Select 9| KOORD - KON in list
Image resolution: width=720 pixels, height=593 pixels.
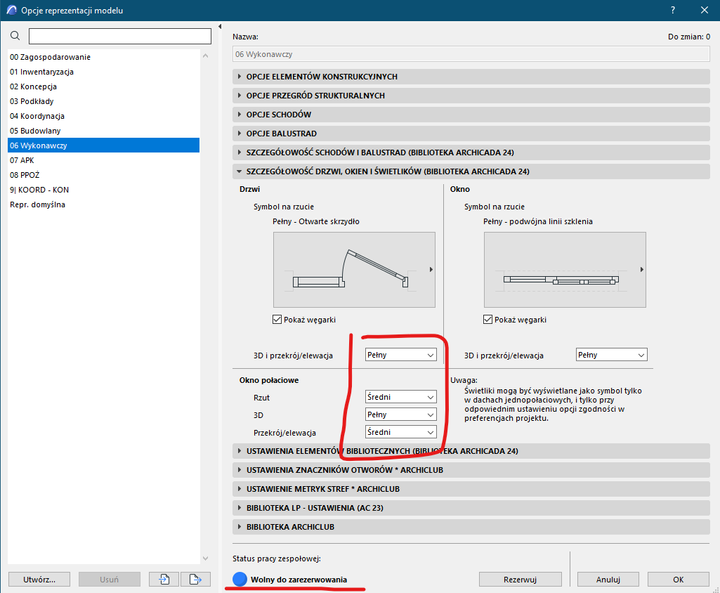[x=103, y=190]
